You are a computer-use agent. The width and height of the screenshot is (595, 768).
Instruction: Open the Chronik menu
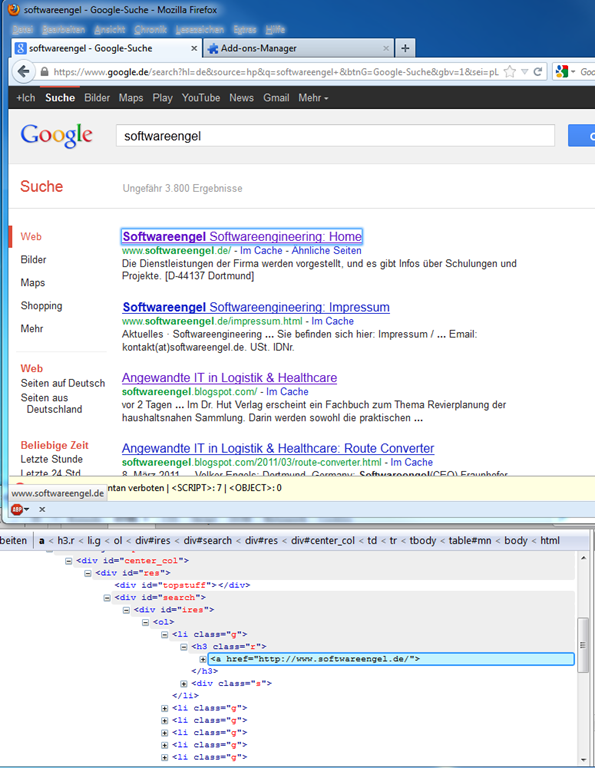click(150, 30)
